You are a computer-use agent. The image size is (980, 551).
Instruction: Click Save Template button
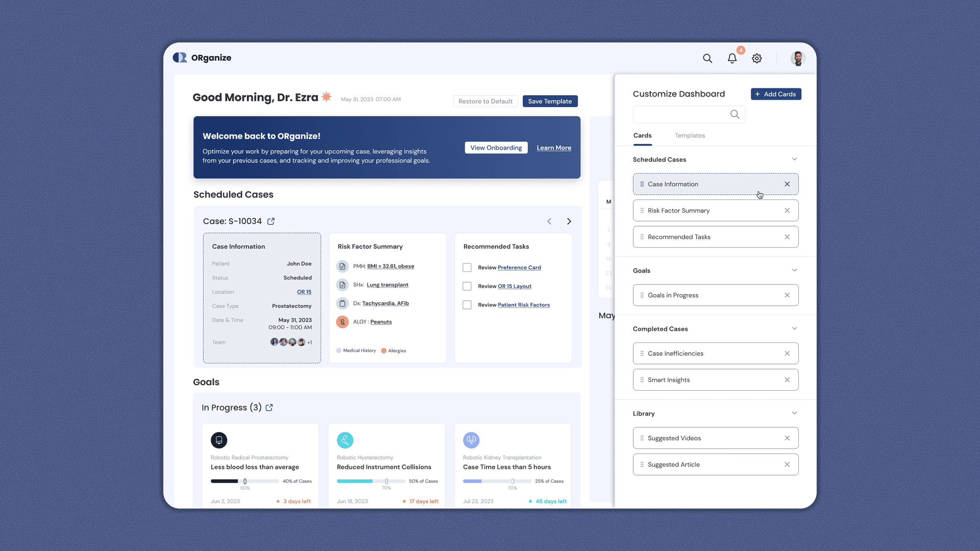tap(550, 101)
